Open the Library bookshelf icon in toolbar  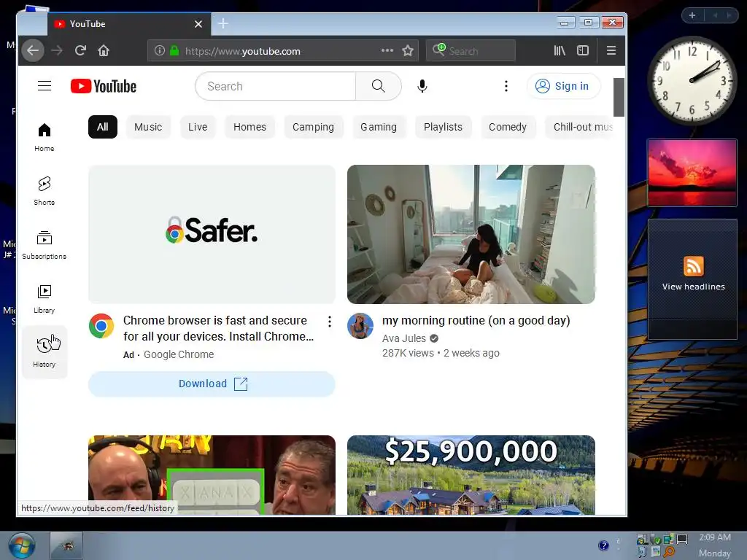coord(560,50)
